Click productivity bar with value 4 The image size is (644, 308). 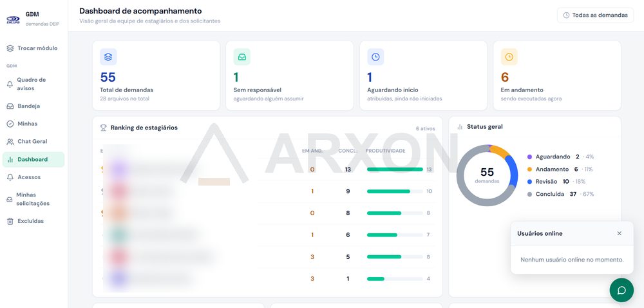(395, 279)
